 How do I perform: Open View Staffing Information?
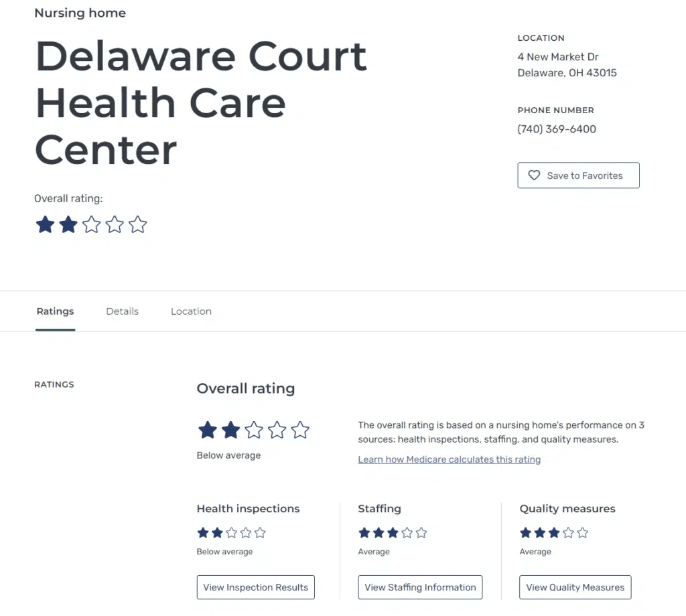pyautogui.click(x=420, y=587)
